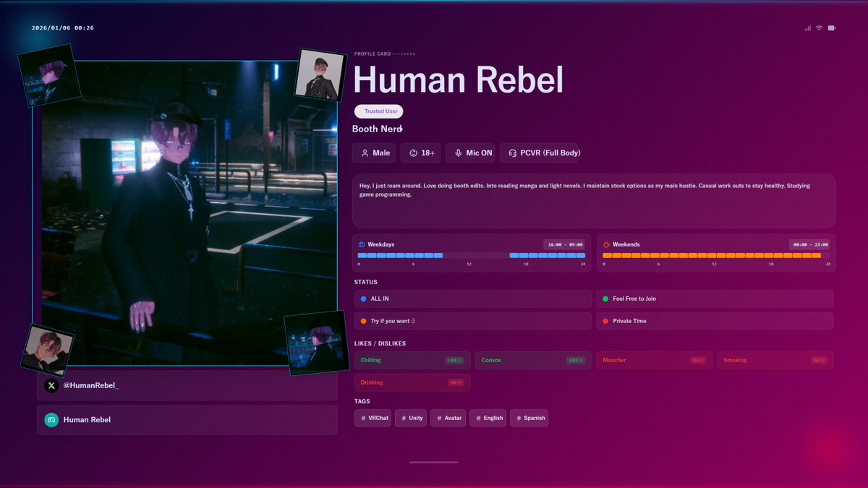This screenshot has height=488, width=868.
Task: Open the top-left corner avatar thumbnail
Action: click(49, 76)
